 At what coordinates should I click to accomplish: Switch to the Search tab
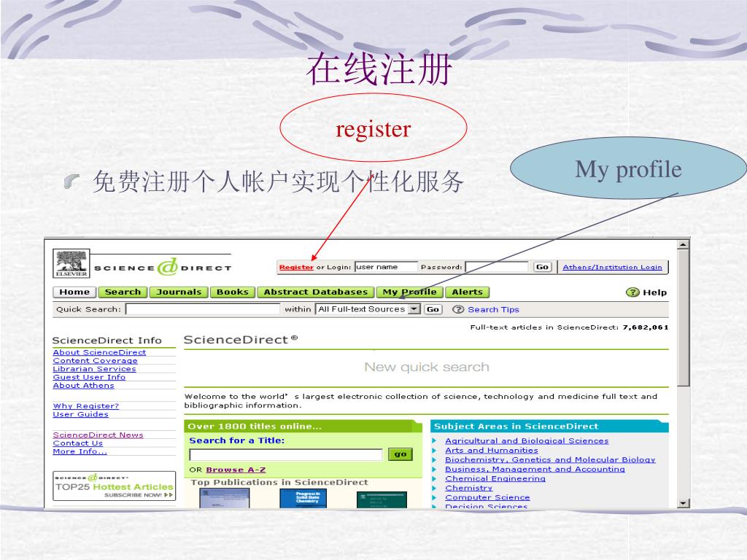123,292
